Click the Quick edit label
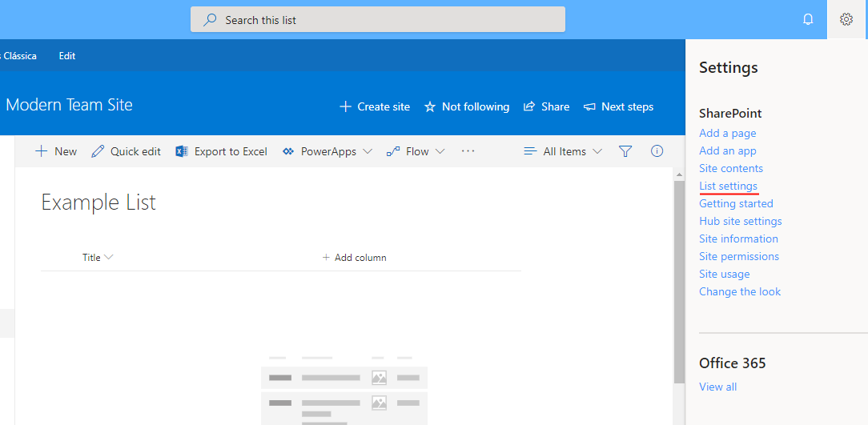The width and height of the screenshot is (868, 425). [x=135, y=151]
